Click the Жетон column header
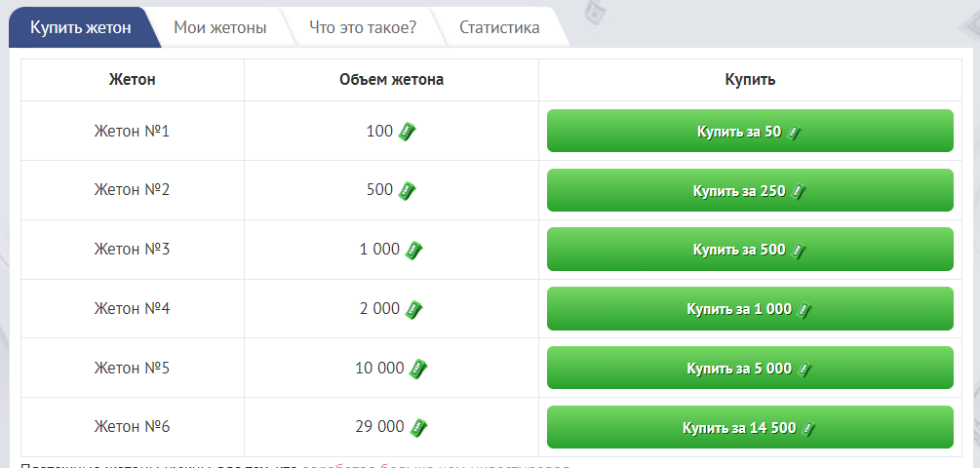 tap(132, 80)
